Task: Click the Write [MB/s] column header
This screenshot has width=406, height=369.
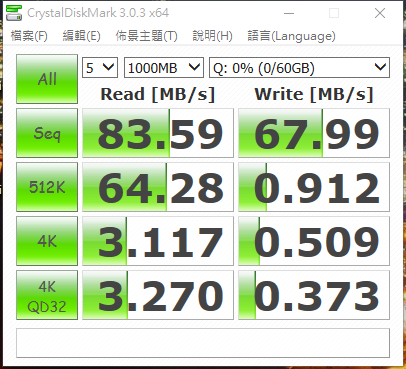Action: 314,94
